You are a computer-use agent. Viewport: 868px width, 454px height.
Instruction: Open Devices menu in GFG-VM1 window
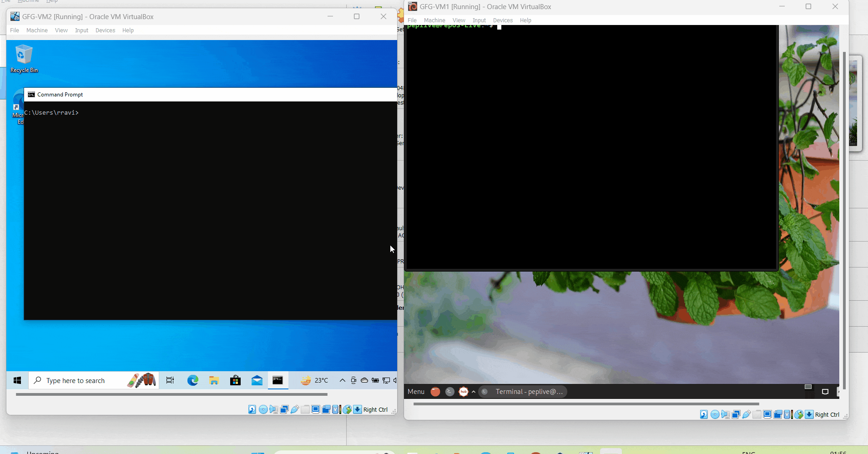tap(503, 20)
